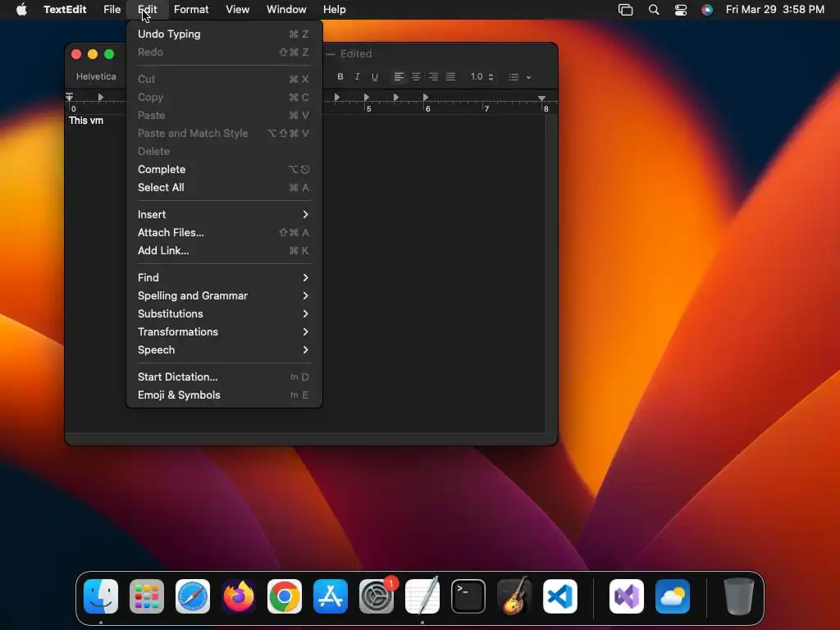Open Control Center in menu bar
Screen dimensions: 840x630
(681, 10)
